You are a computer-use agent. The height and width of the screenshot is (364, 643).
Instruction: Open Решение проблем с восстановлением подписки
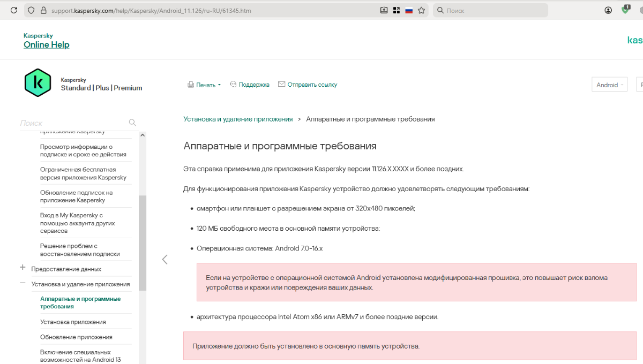click(x=80, y=250)
